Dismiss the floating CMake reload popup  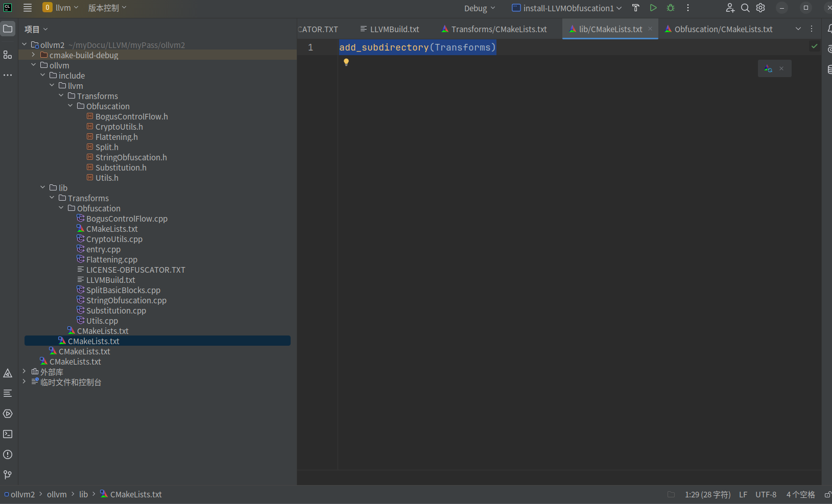(x=781, y=68)
